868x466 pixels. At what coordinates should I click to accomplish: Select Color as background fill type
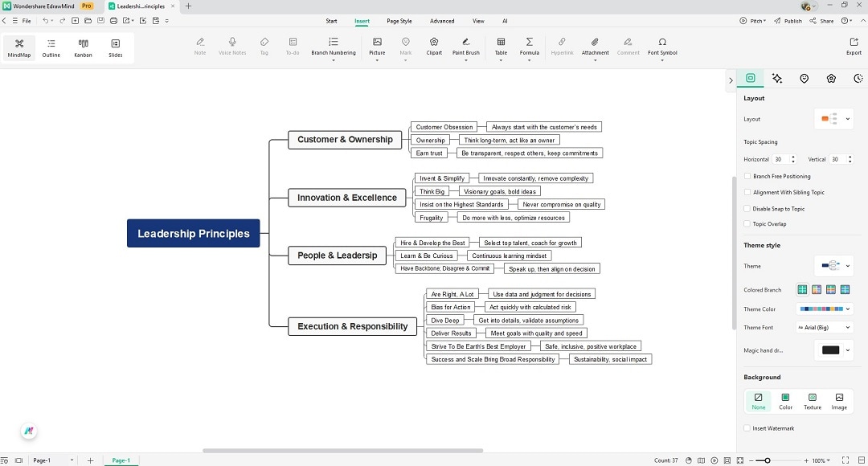pos(785,399)
